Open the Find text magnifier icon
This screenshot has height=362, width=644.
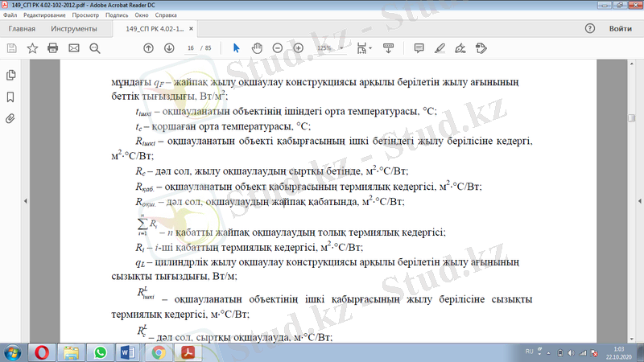tap(95, 48)
